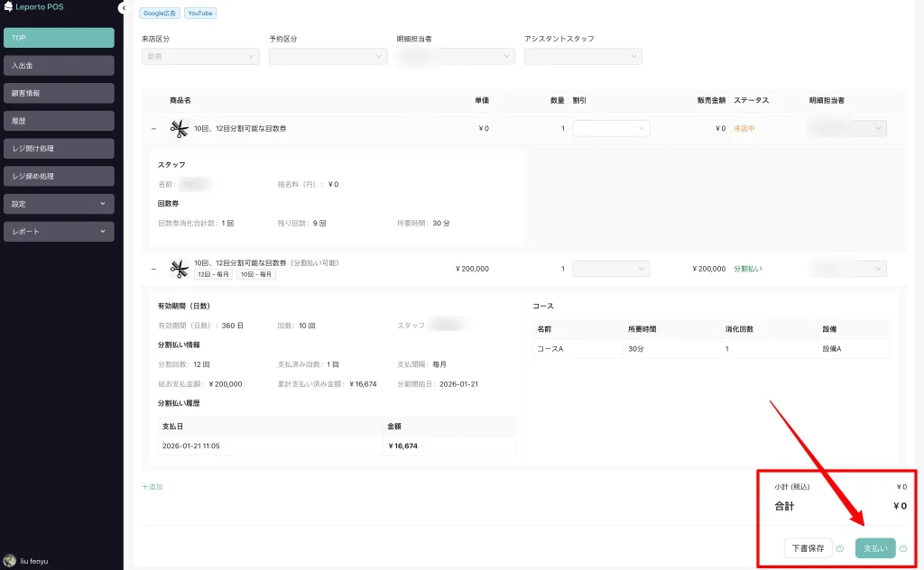Open the 来店区分 dropdown
This screenshot has width=924, height=570.
tap(201, 56)
